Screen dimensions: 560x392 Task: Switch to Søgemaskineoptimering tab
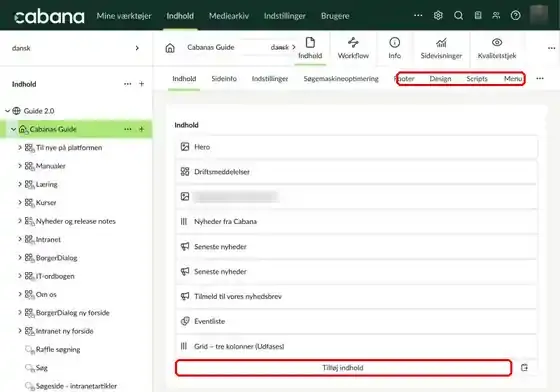point(341,79)
